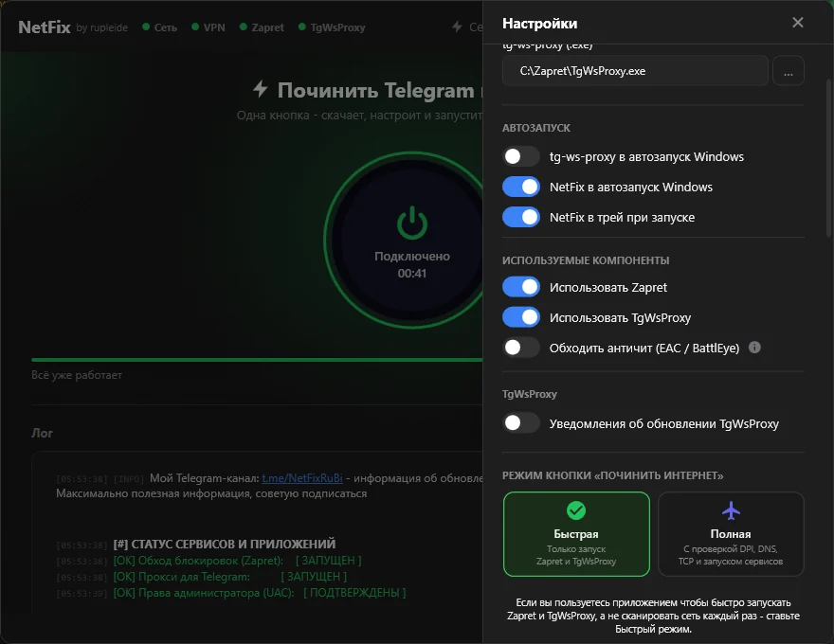This screenshot has height=644, width=834.
Task: Click the Обход блокировок (Zapret) log line
Action: click(237, 561)
